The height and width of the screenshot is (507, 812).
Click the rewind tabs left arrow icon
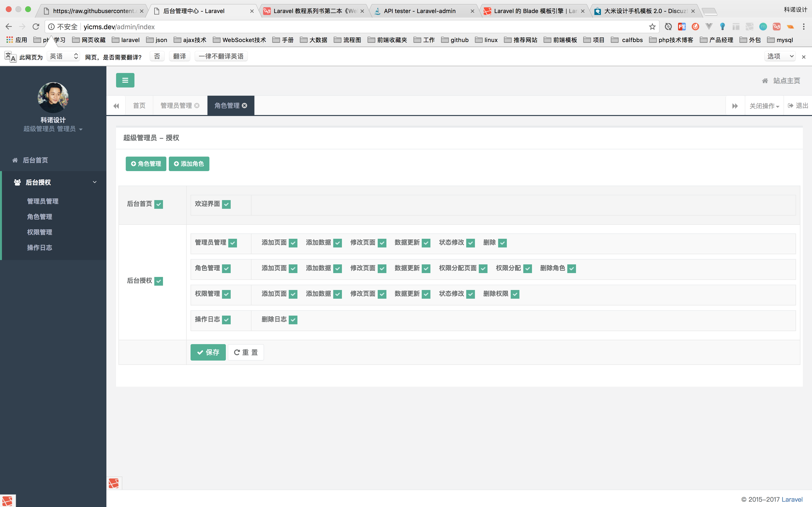pyautogui.click(x=116, y=106)
